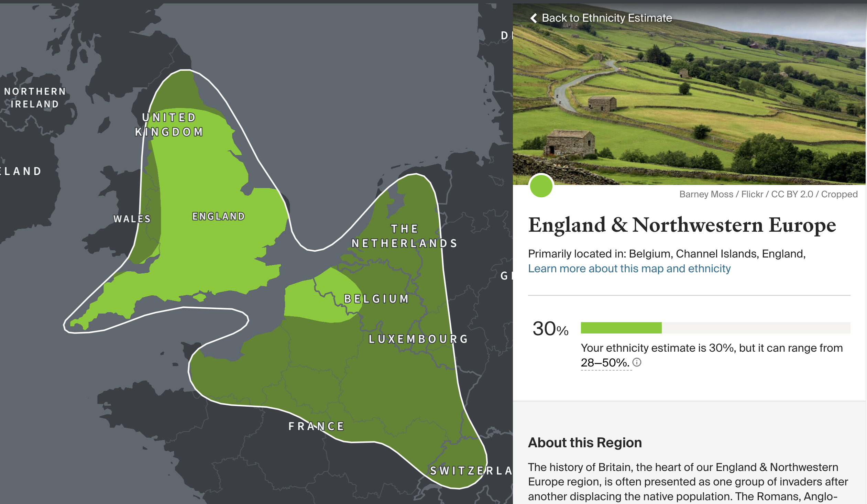Click the Northern Ireland map label
This screenshot has width=867, height=504.
[x=35, y=98]
